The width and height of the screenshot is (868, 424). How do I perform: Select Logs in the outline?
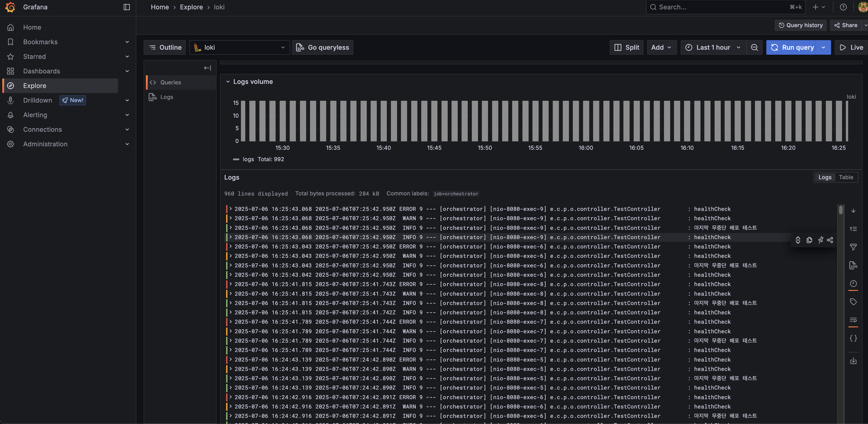(181, 97)
